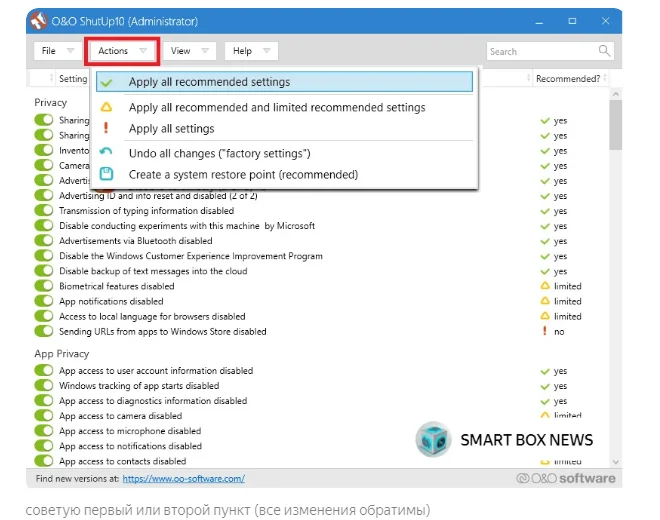The width and height of the screenshot is (660, 520).
Task: Toggle Disable backup of text messages
Action: pos(44,271)
